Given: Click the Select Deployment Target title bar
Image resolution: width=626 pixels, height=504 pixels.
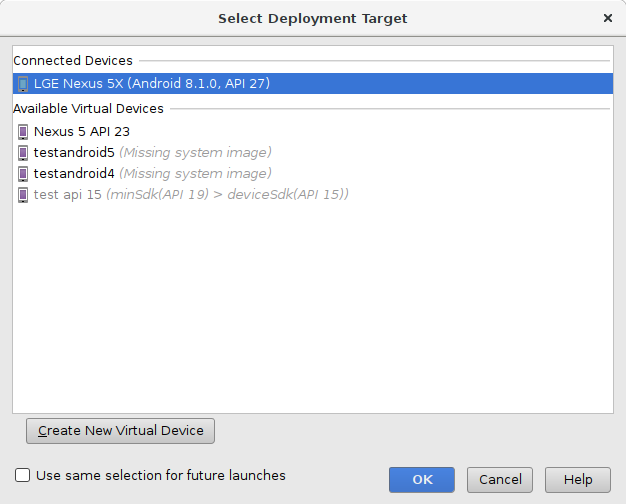Looking at the screenshot, I should [x=312, y=18].
